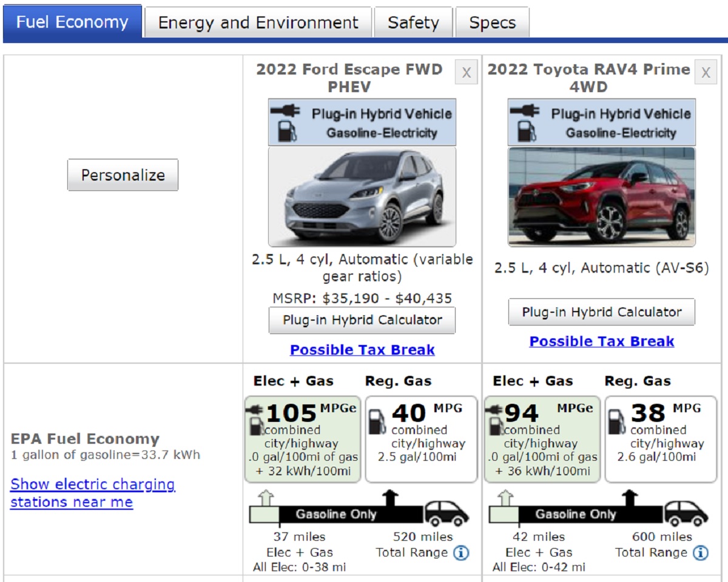Select the Fuel Economy tab

tap(72, 22)
